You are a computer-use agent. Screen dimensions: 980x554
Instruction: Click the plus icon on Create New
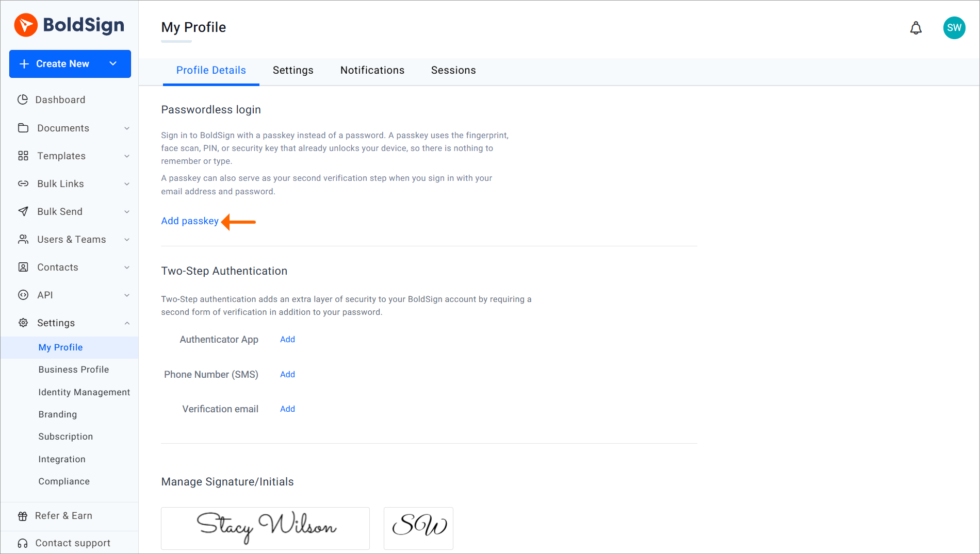coord(24,64)
